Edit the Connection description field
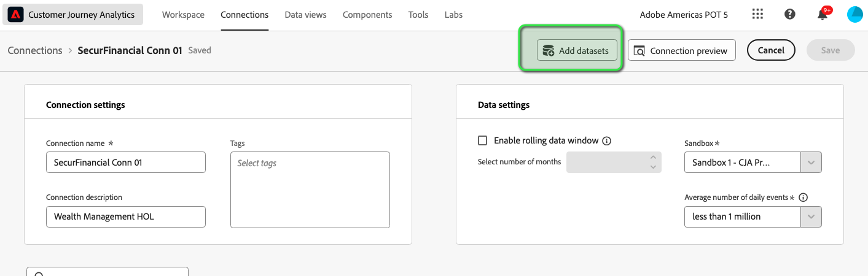The width and height of the screenshot is (868, 276). tap(126, 217)
